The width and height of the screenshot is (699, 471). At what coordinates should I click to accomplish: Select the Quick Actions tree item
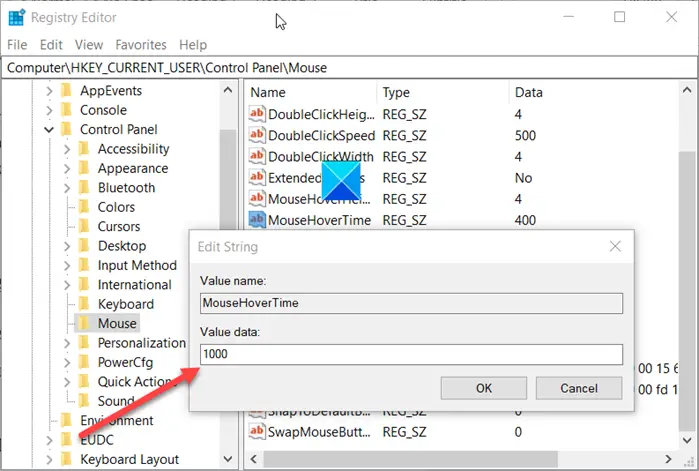tap(137, 382)
